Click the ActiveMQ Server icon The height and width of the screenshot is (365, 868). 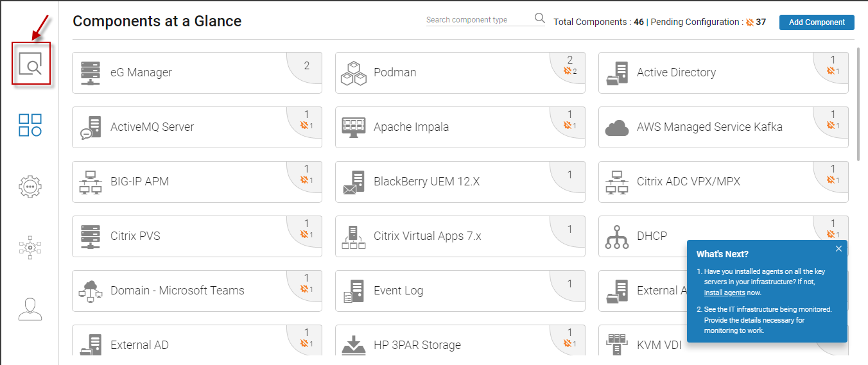(91, 127)
